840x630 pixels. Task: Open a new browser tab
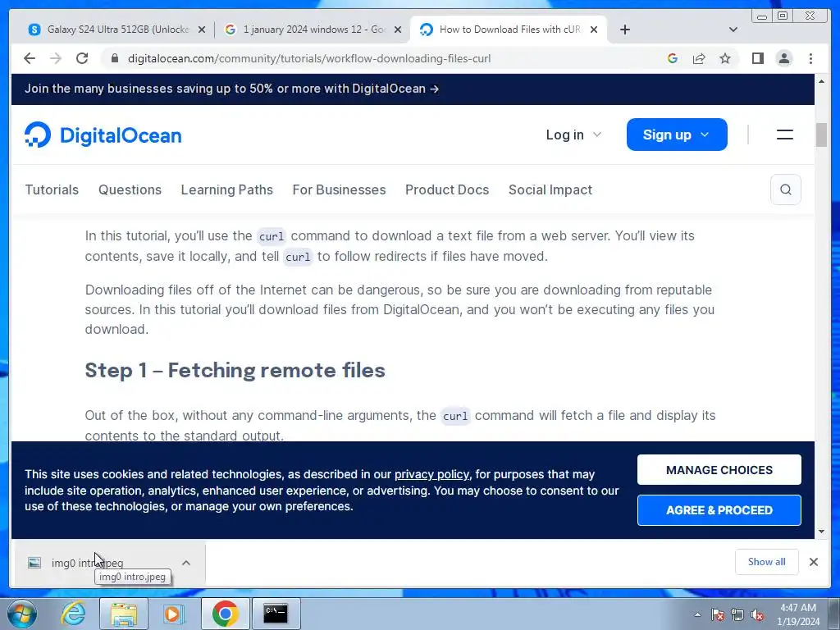pos(624,30)
